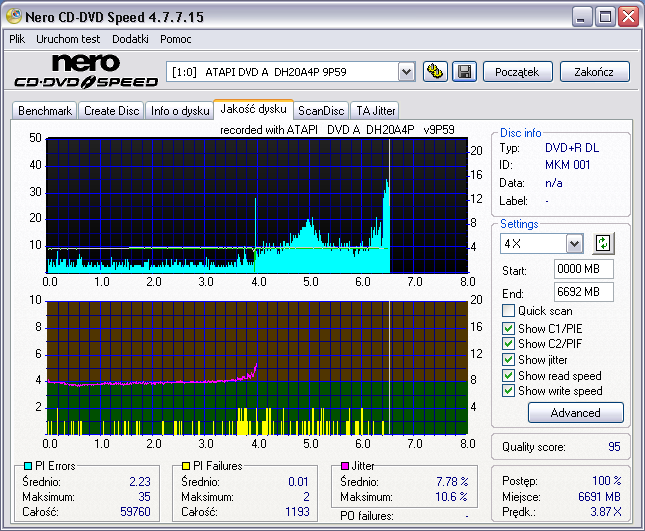Click the PI Failures total 1193
This screenshot has height=531, width=645.
click(x=297, y=512)
